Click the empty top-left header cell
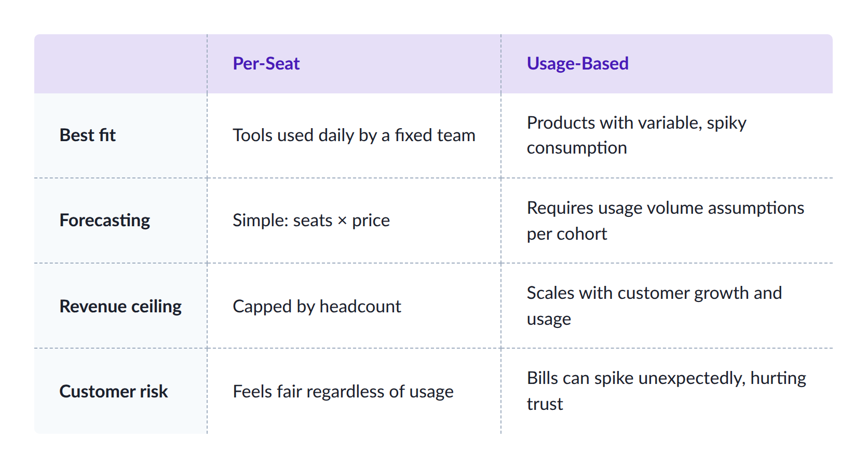 click(x=120, y=64)
